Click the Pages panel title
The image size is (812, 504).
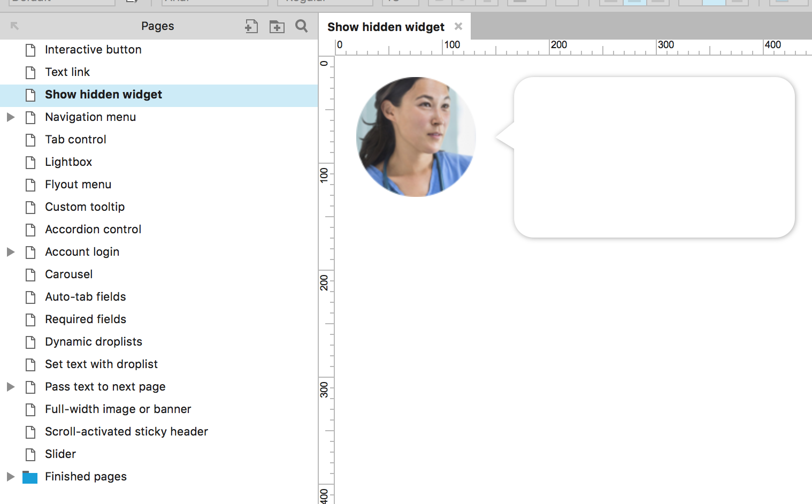(x=158, y=26)
